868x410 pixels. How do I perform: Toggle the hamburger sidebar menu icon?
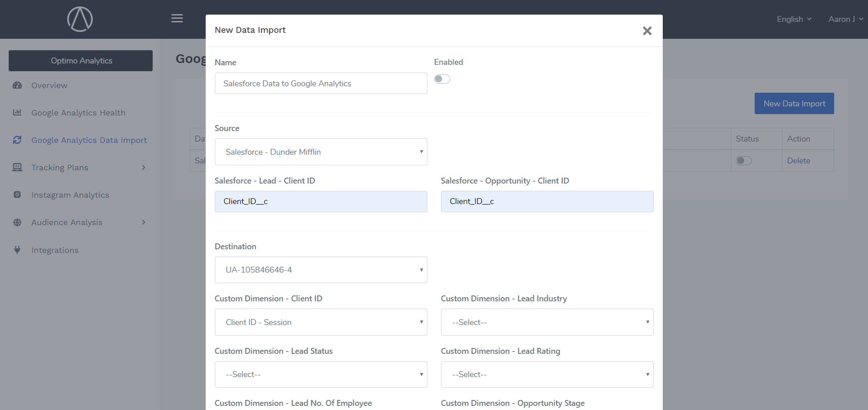[177, 18]
